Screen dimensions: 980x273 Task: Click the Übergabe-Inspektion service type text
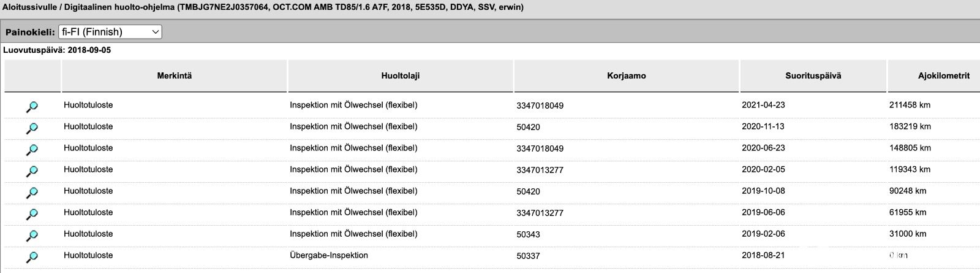(x=329, y=255)
